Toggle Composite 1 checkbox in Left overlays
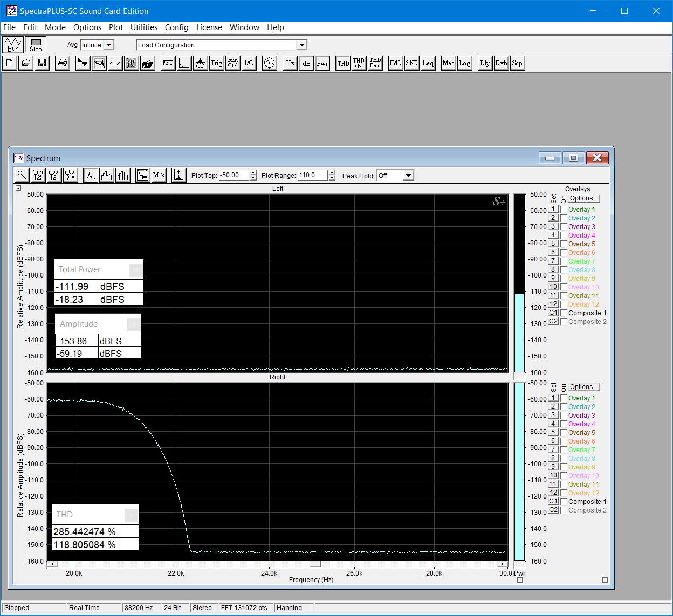 click(564, 313)
